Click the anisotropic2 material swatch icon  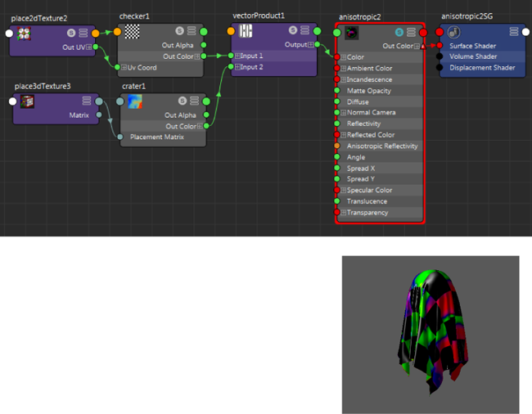(x=351, y=33)
